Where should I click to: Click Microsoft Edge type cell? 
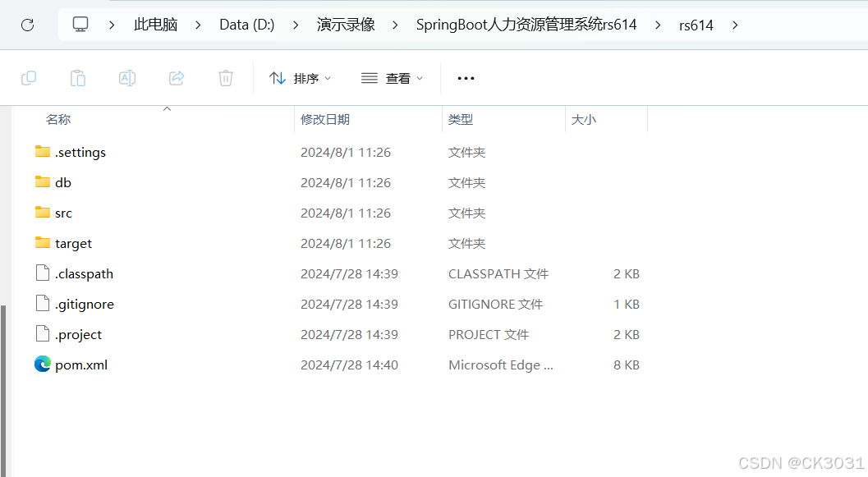(500, 365)
